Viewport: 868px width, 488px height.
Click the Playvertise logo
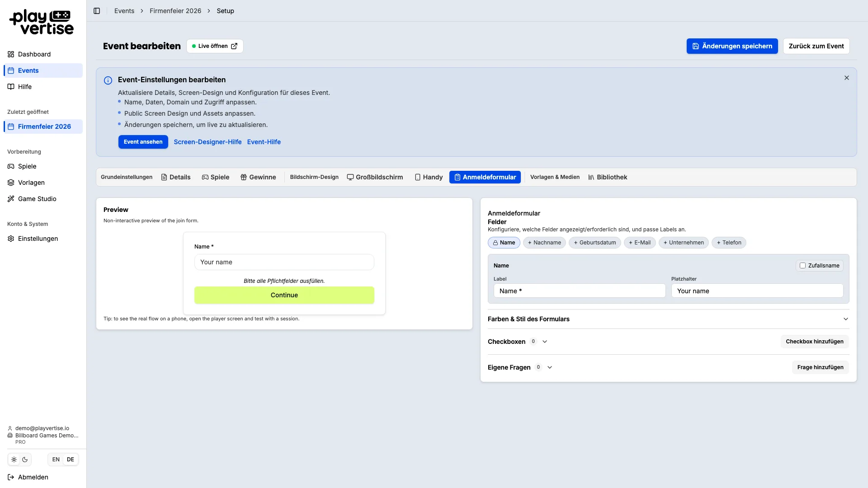click(42, 23)
